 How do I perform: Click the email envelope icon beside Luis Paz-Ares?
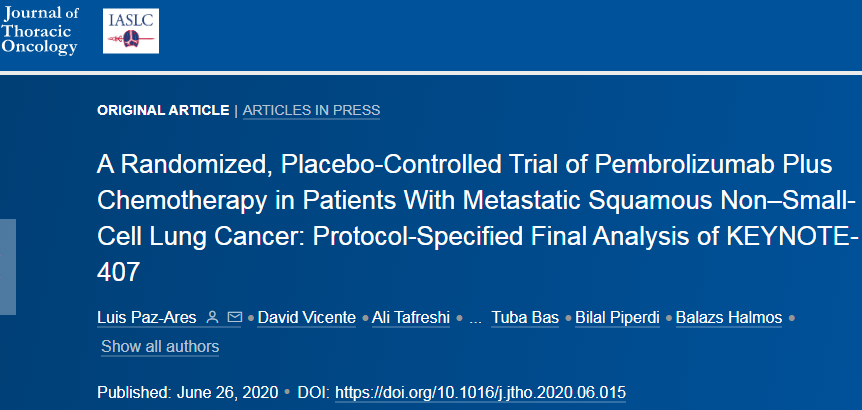[234, 318]
